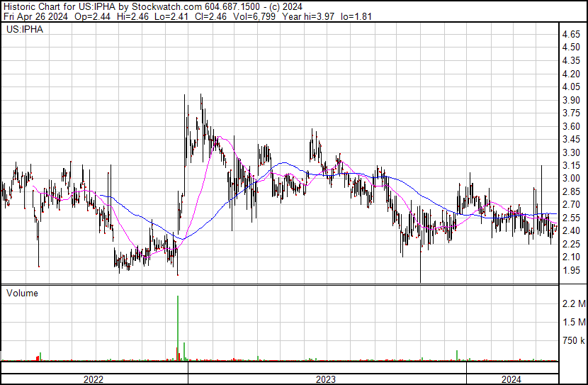The height and width of the screenshot is (385, 588).
Task: Click the 3.00 price axis label
Action: pos(571,178)
